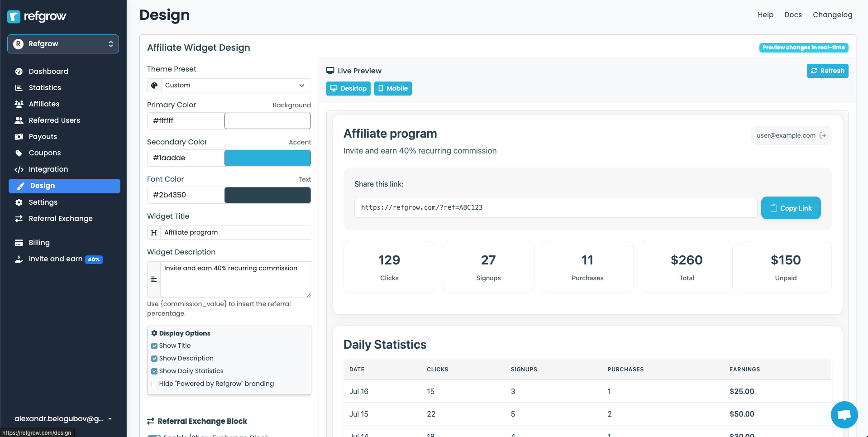Click the 129 Clicks stat card
868x437 pixels.
coord(389,267)
